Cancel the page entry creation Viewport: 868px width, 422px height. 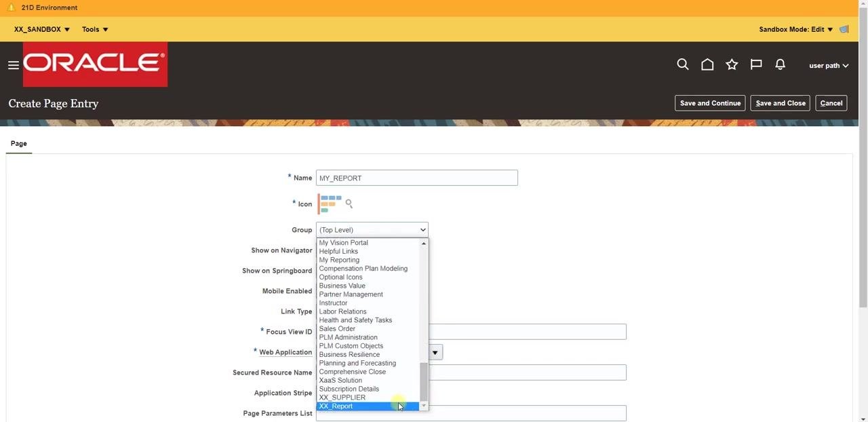pyautogui.click(x=831, y=103)
